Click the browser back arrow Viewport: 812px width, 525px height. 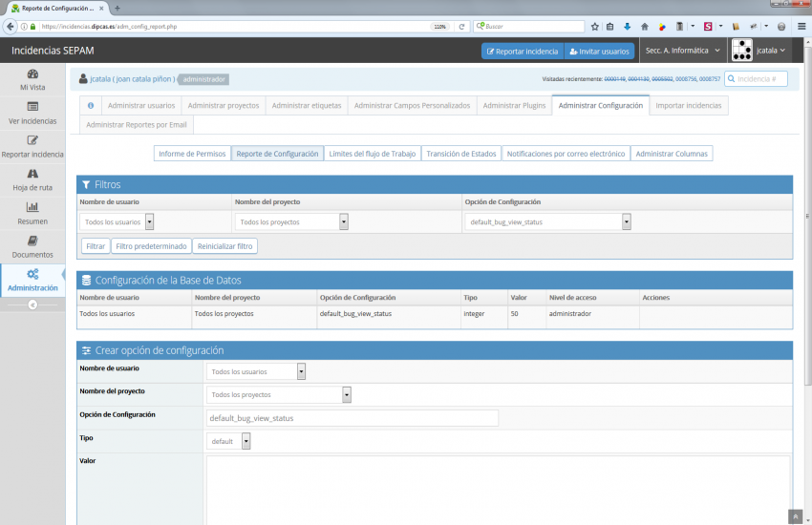[x=10, y=27]
